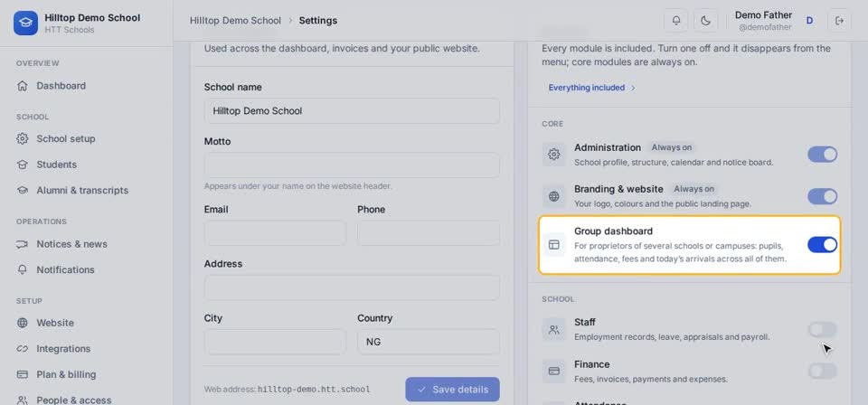The height and width of the screenshot is (405, 868).
Task: Click the Alumni & transcripts icon
Action: tap(22, 191)
